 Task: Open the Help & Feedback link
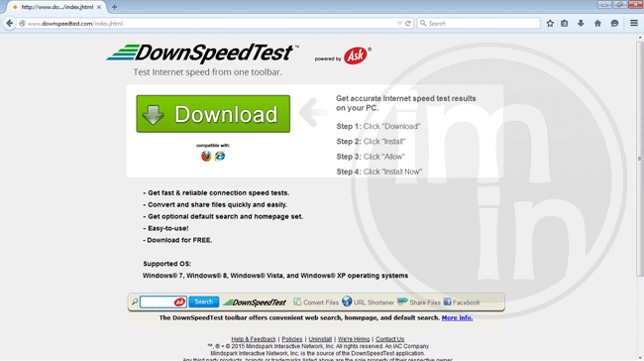click(x=254, y=339)
